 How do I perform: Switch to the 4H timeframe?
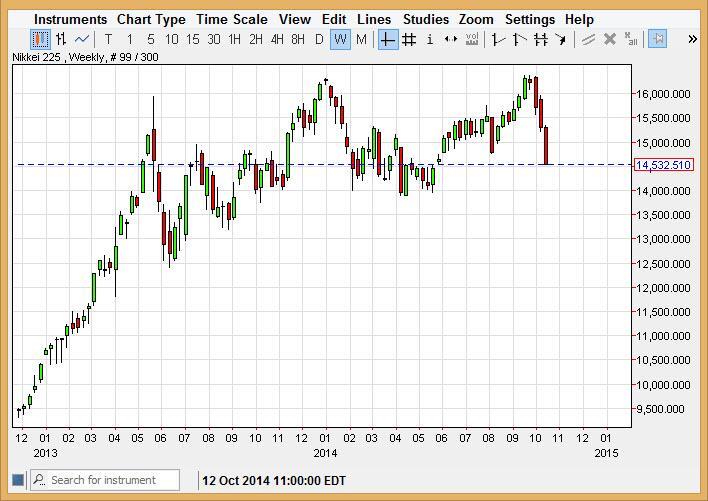point(277,39)
